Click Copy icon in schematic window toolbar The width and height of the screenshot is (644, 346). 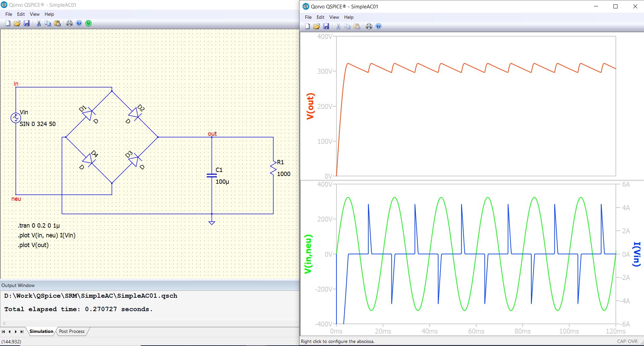(48, 23)
